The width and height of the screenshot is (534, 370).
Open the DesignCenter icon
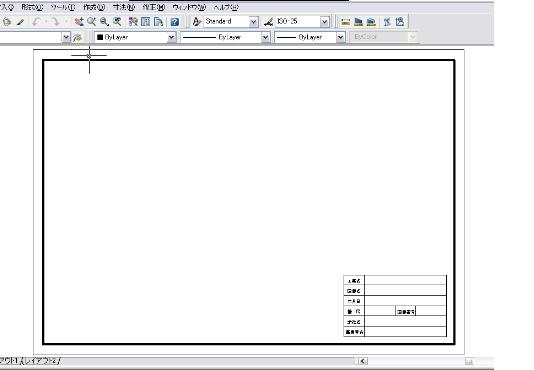pos(146,22)
